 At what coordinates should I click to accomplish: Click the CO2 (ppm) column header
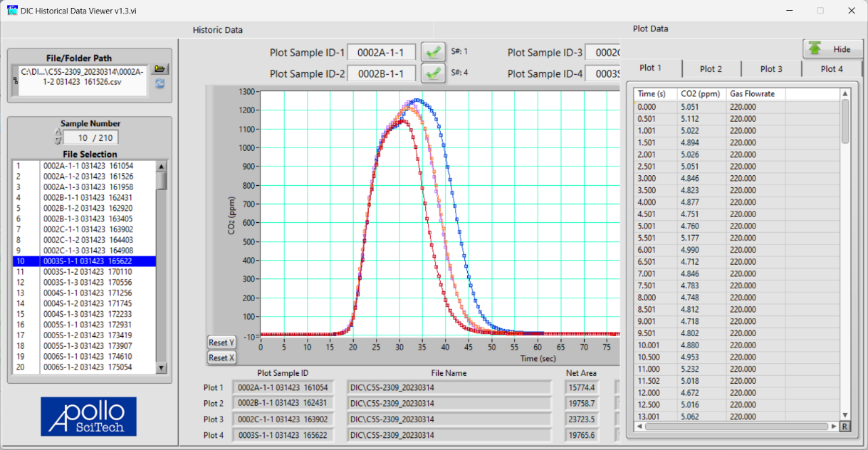[x=702, y=94]
